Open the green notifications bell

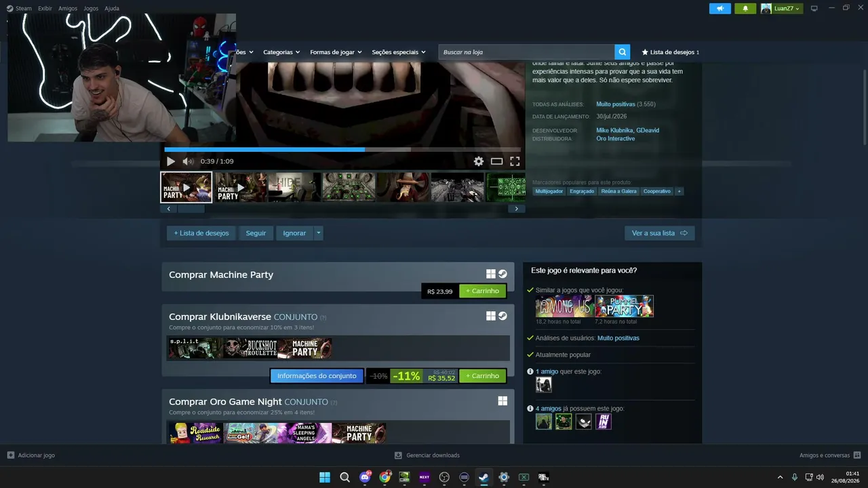pos(745,8)
